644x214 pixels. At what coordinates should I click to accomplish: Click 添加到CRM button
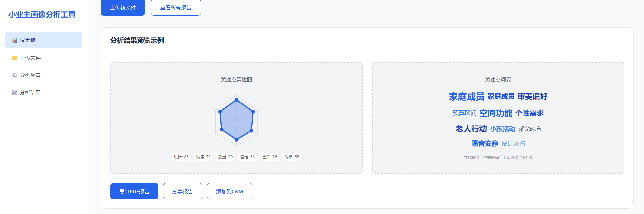coord(230,191)
